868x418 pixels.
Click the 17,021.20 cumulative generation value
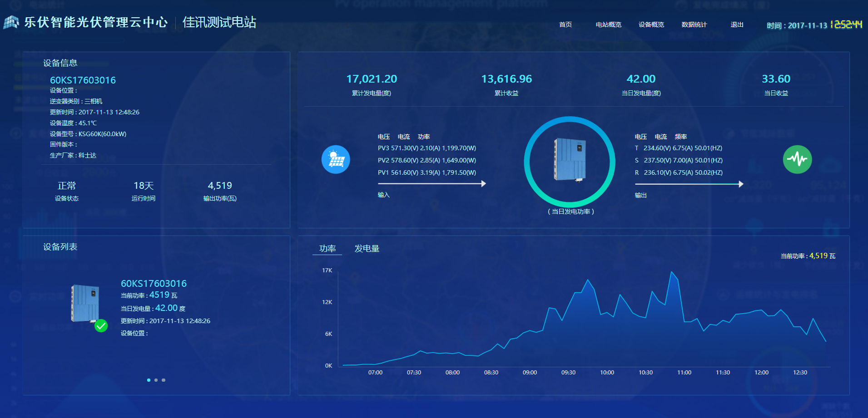(371, 79)
